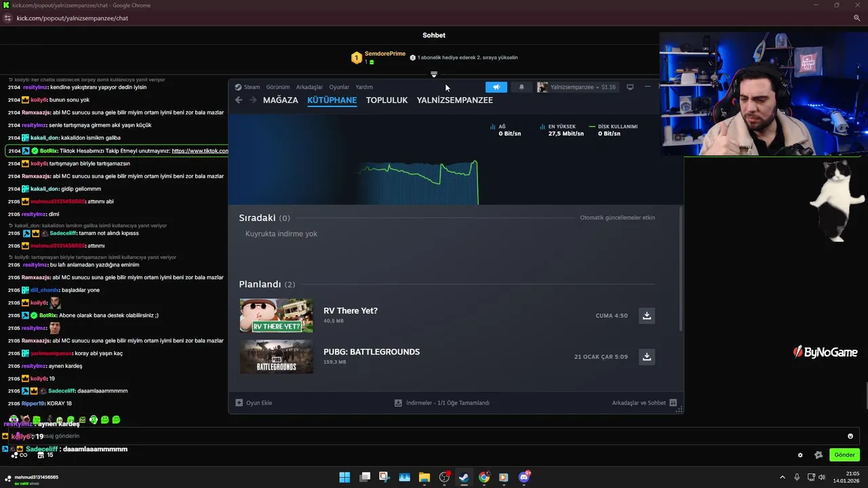The image size is (868, 488).
Task: Click the download activity graph
Action: (x=419, y=182)
